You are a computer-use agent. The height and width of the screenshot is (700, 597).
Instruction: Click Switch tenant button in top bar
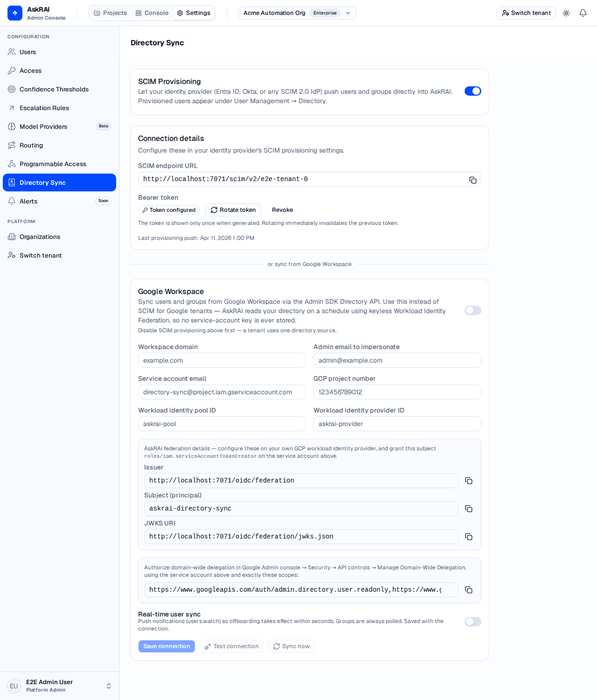[526, 13]
